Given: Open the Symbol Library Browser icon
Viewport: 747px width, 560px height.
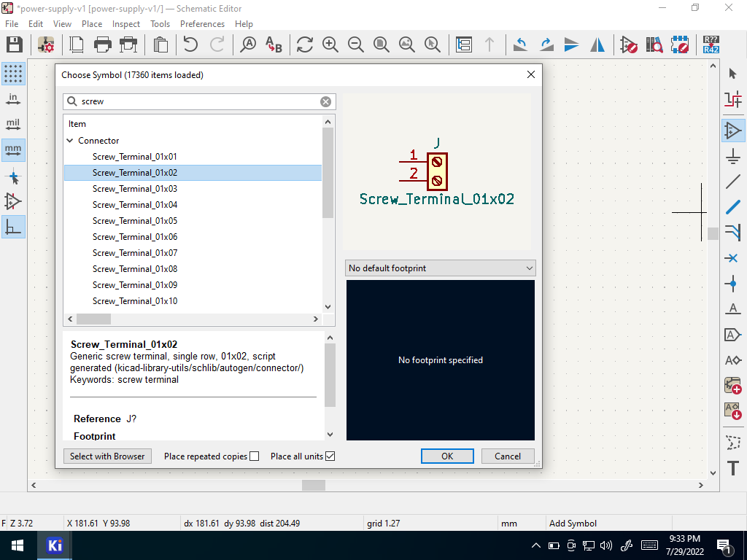Looking at the screenshot, I should [x=654, y=44].
